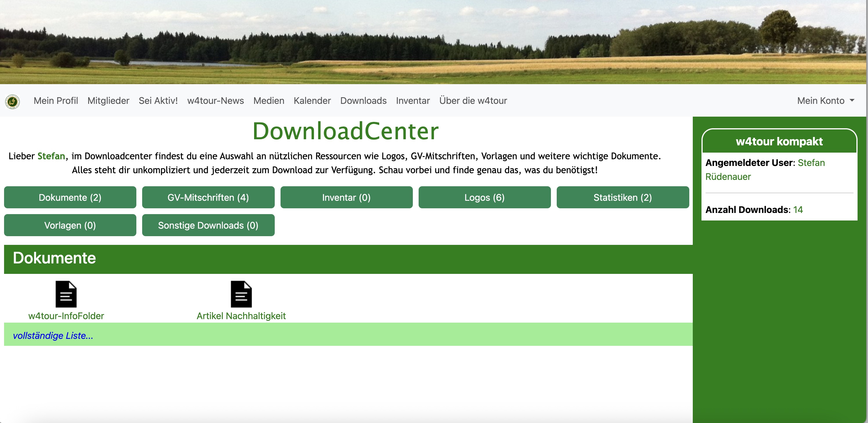This screenshot has height=423, width=868.
Task: Open Sonstige Downloads (0) category
Action: [x=208, y=225]
